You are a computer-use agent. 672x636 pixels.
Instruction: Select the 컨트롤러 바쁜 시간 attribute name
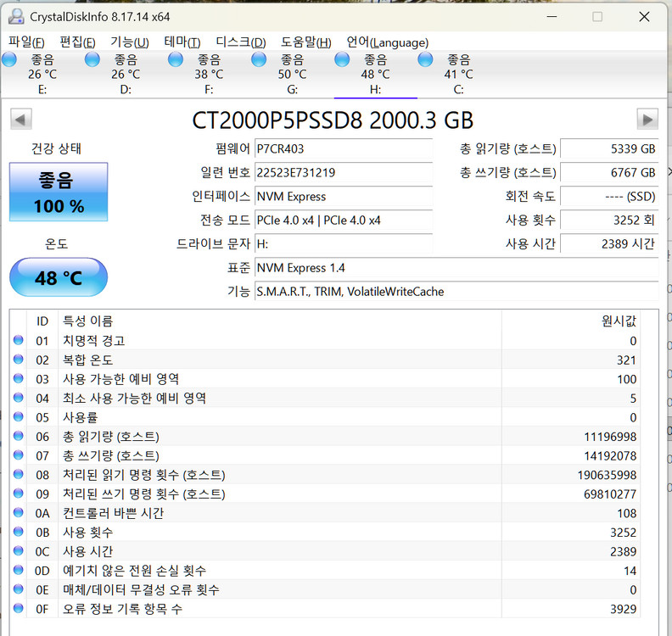(113, 513)
